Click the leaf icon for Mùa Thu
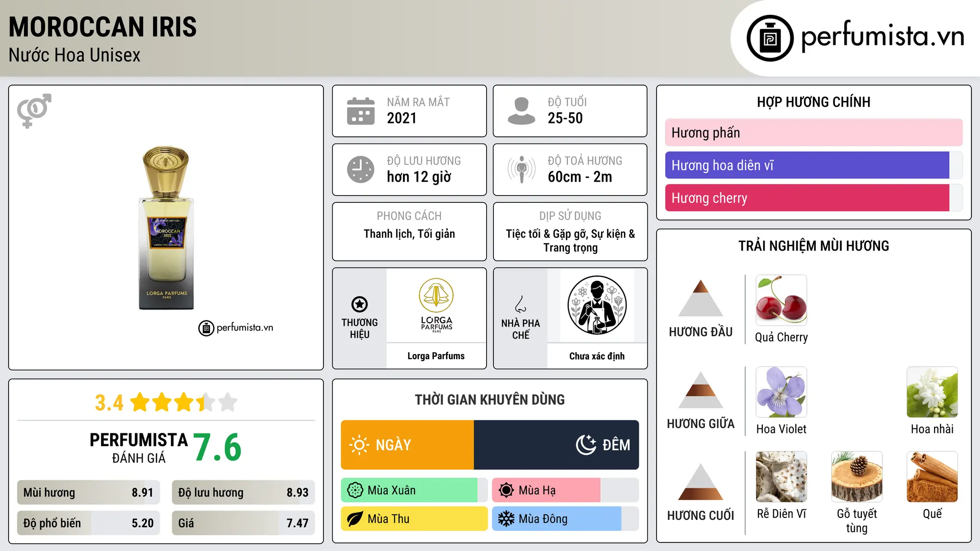 [355, 519]
